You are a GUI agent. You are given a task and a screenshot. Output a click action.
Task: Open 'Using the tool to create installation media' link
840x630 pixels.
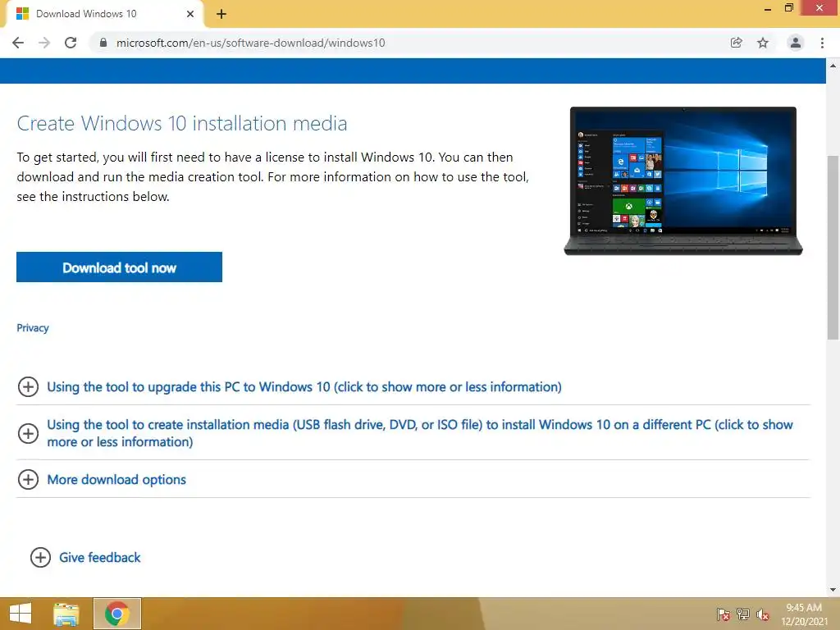pyautogui.click(x=419, y=433)
